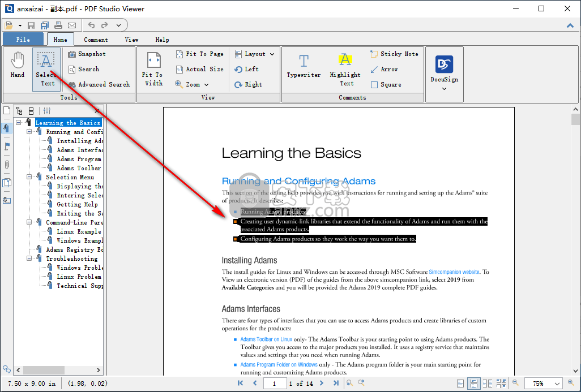The image size is (581, 392).
Task: Activate the Select Text tool
Action: (x=46, y=69)
